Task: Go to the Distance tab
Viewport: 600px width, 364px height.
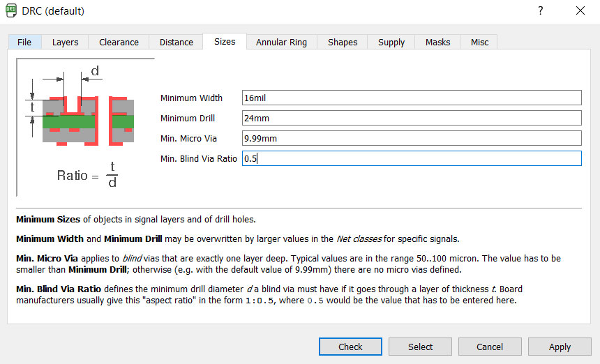Action: (176, 42)
